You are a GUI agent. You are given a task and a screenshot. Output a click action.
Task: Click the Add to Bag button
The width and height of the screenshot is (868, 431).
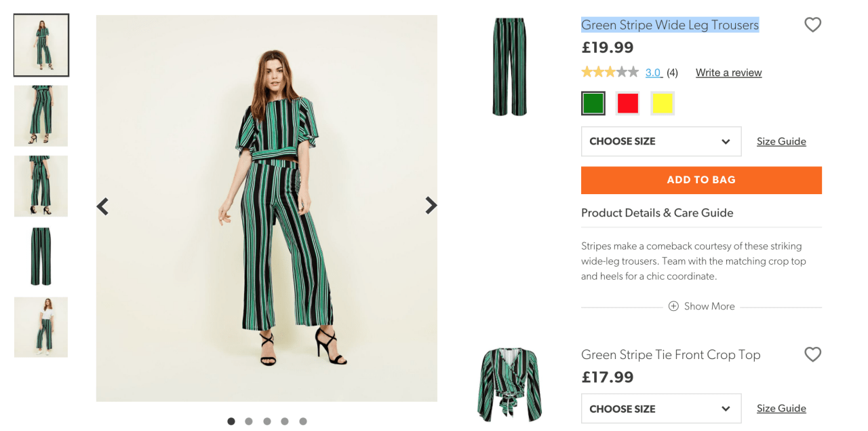(x=701, y=180)
